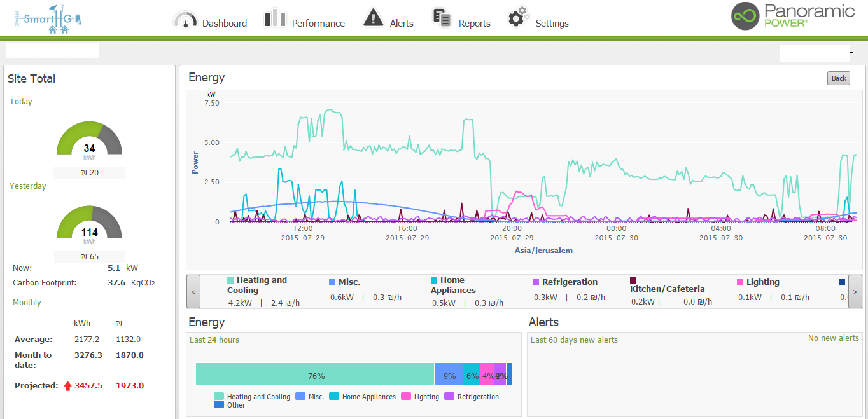Image resolution: width=868 pixels, height=419 pixels.
Task: Click the Reports document icon
Action: (x=442, y=18)
